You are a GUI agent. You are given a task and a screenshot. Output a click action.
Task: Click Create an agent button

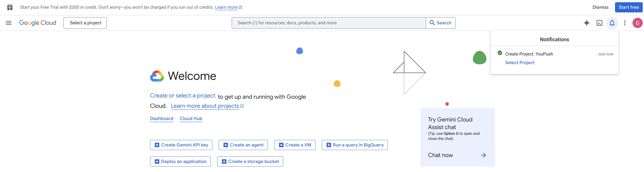(243, 145)
